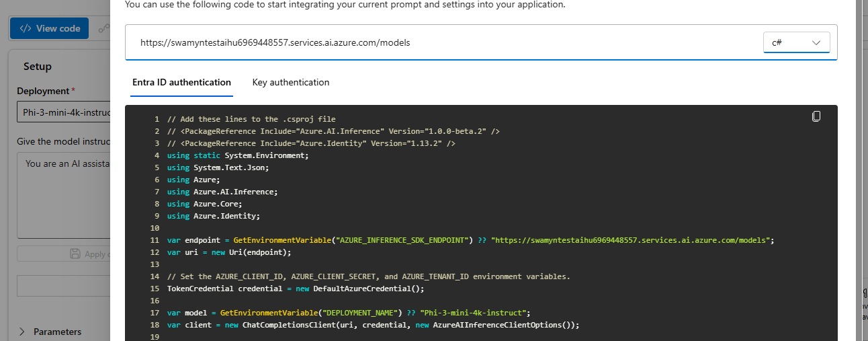Open the C# language dropdown

tap(797, 42)
